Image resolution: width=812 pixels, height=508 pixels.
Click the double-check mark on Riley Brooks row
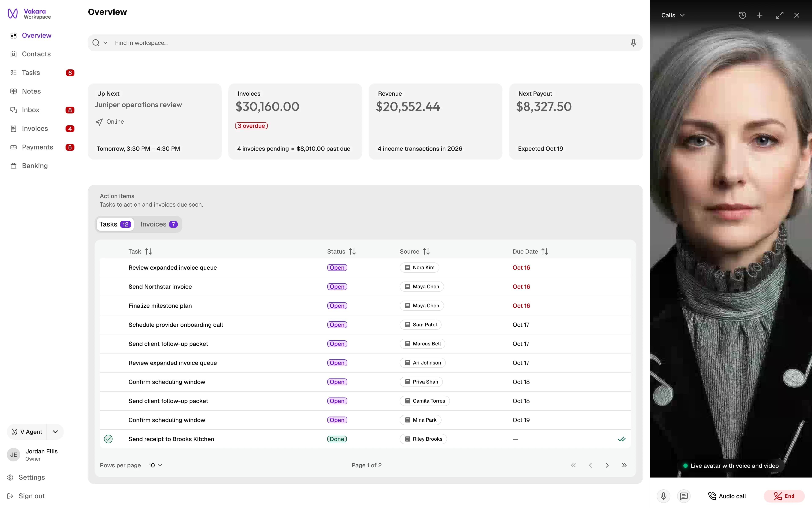(621, 439)
